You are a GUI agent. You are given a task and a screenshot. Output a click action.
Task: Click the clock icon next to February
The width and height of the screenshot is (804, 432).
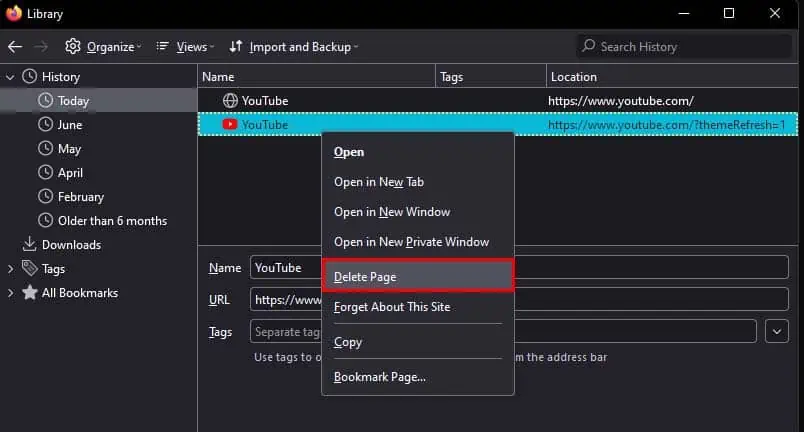click(x=46, y=196)
